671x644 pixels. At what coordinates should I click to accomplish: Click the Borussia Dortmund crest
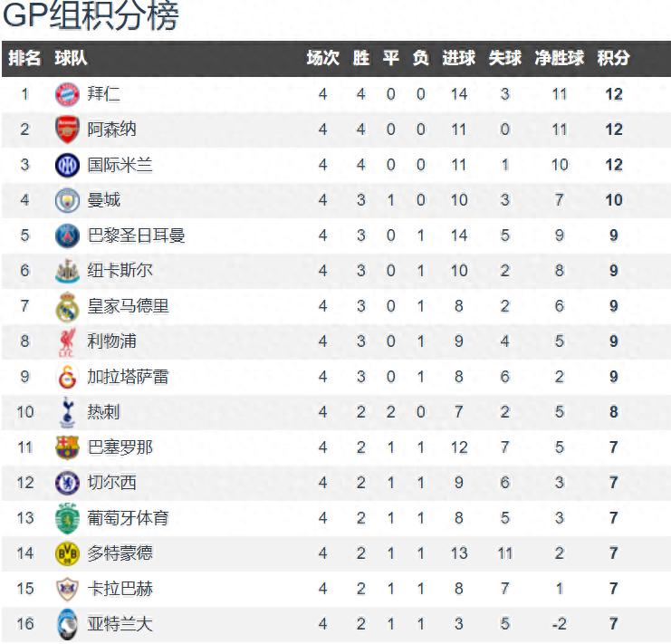68,553
